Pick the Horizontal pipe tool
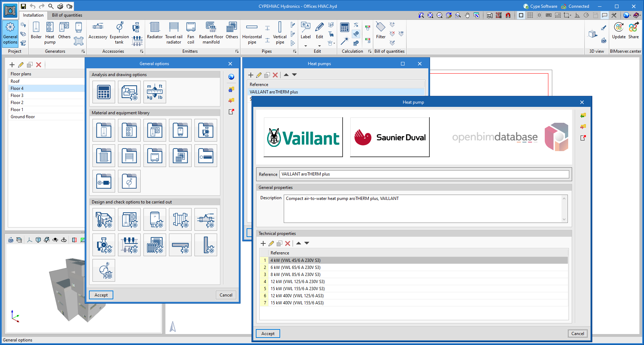644x345 pixels. coord(252,33)
